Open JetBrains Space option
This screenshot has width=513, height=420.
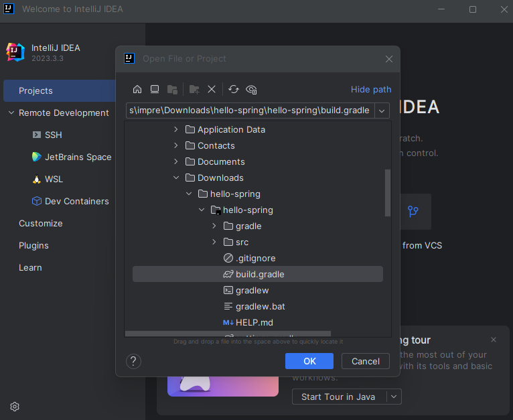(72, 157)
